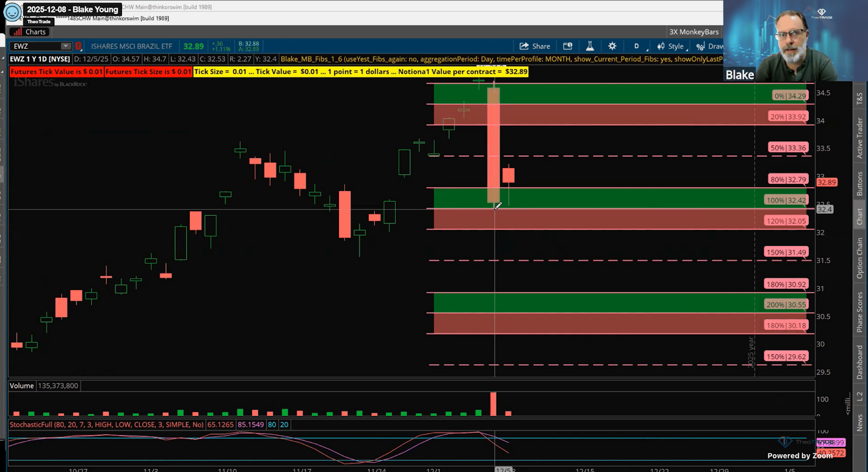Screen dimensions: 868x472
Task: Click the large red candlestick on 12/5
Action: coord(494,145)
